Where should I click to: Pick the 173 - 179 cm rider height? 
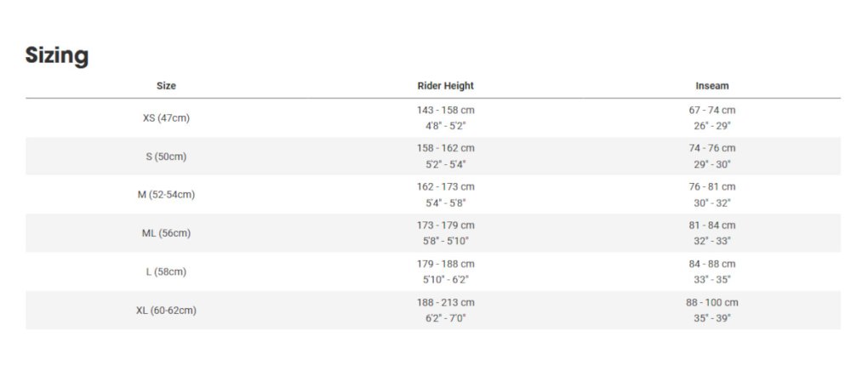(445, 225)
